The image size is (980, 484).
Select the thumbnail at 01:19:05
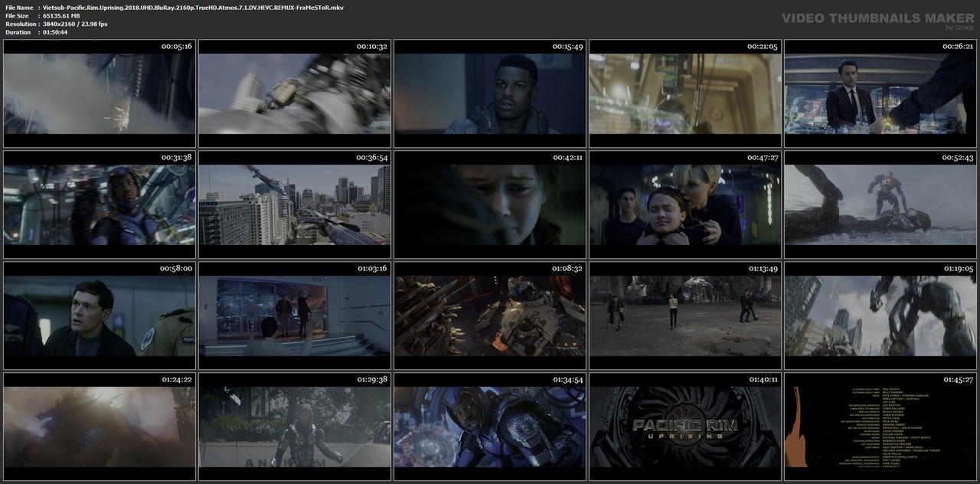[x=880, y=314]
